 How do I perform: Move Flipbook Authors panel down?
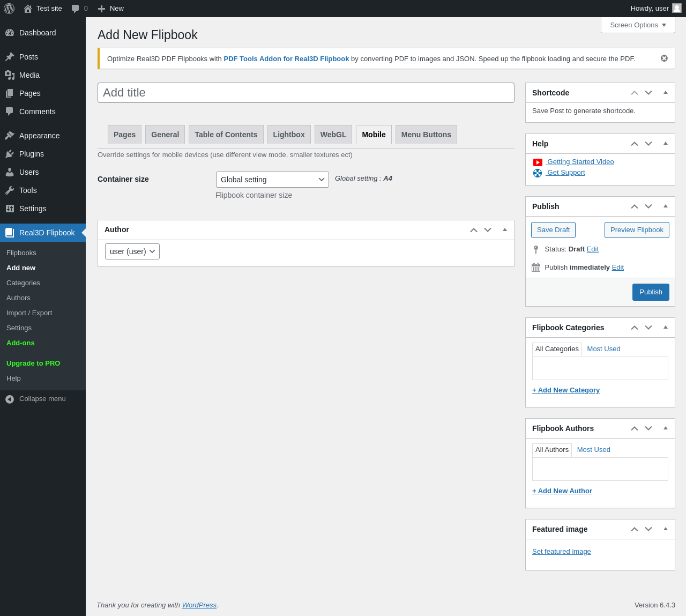[648, 428]
